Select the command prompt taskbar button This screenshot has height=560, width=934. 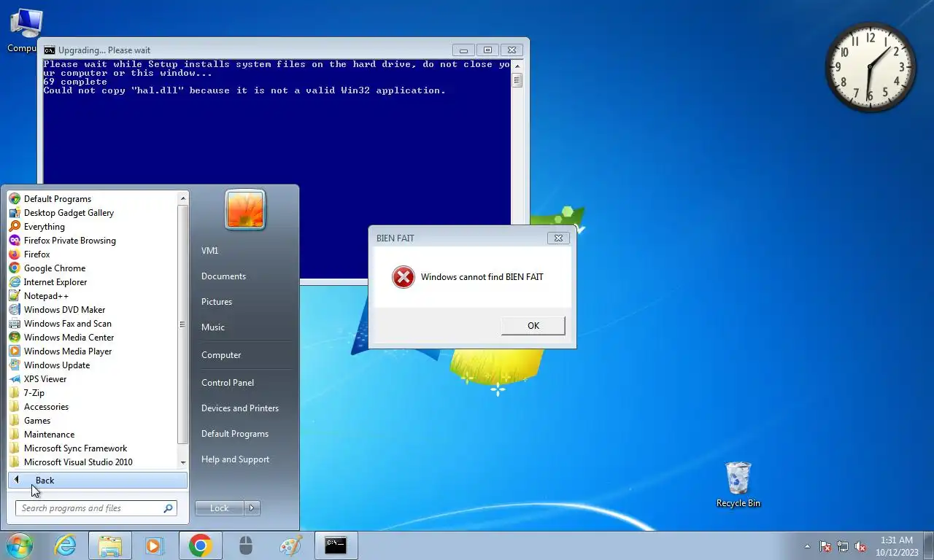[336, 545]
